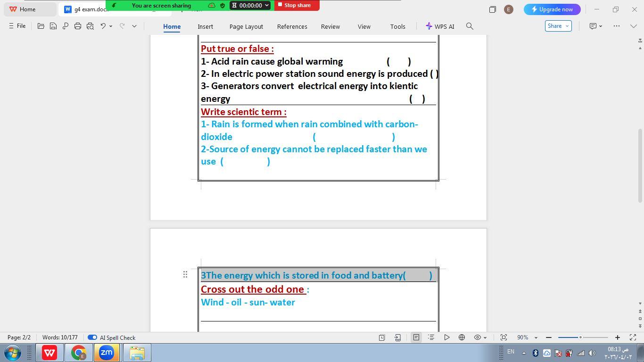The image size is (644, 362).
Task: Click the Upgrade now button
Action: click(x=552, y=9)
